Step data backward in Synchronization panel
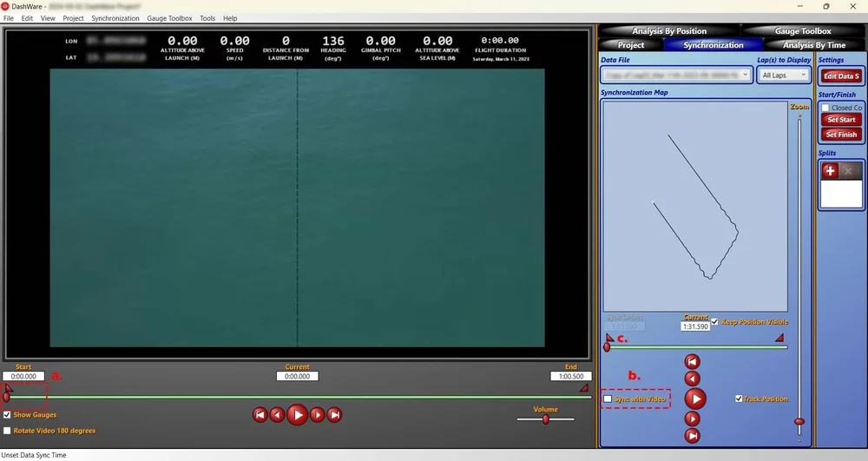Image resolution: width=868 pixels, height=461 pixels. [x=692, y=379]
